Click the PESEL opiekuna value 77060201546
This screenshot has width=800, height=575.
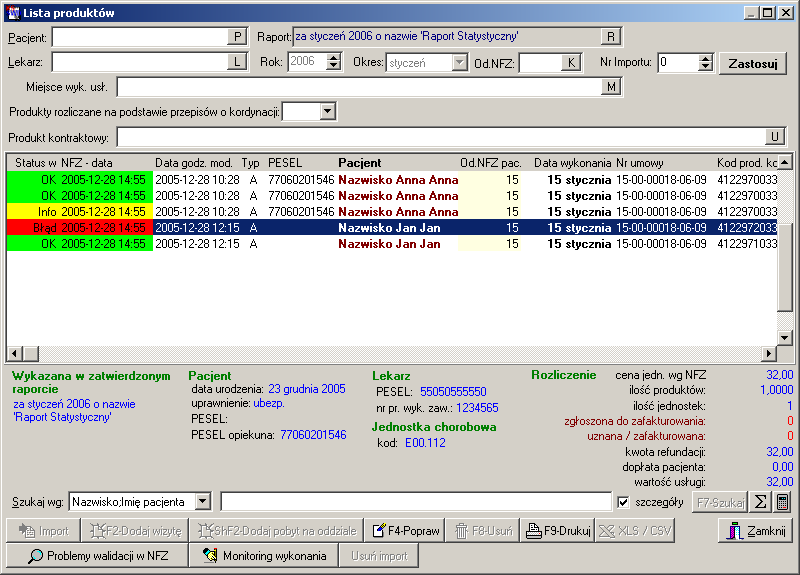tap(313, 435)
